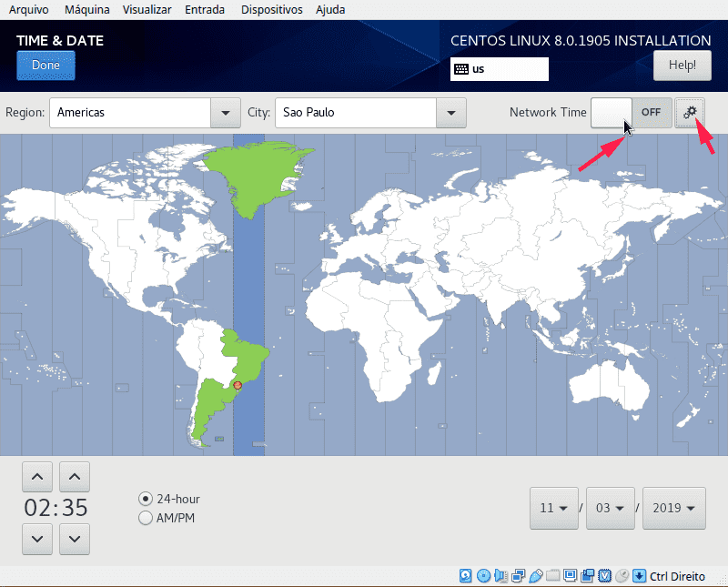Click Australia on the world map
Screen dimensions: 728x587
click(609, 385)
